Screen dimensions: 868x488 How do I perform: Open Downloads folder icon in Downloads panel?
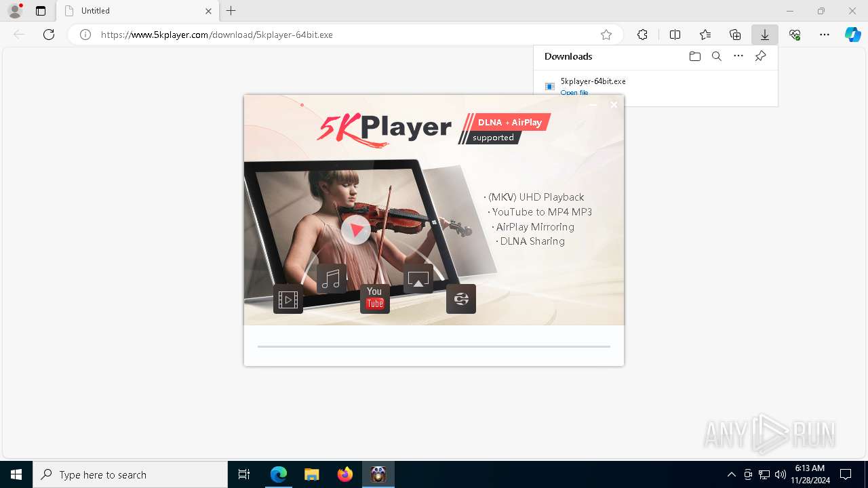pos(694,56)
